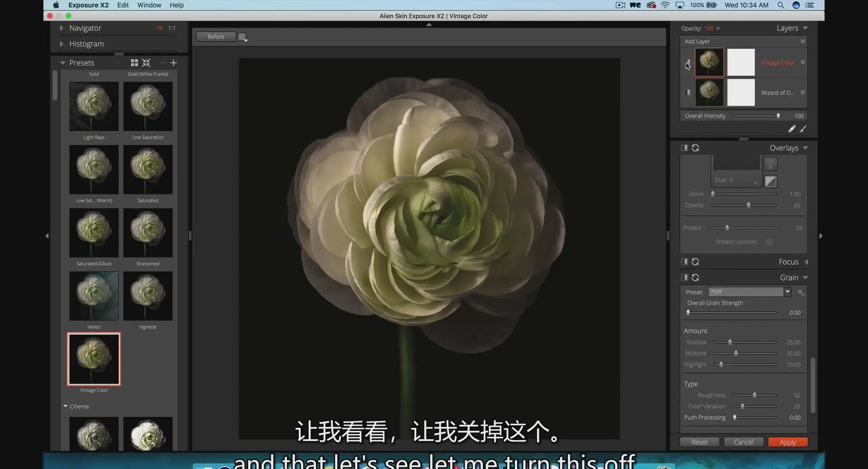The image size is (868, 469).
Task: Open Wi-Fi status in the menu bar
Action: [x=665, y=5]
